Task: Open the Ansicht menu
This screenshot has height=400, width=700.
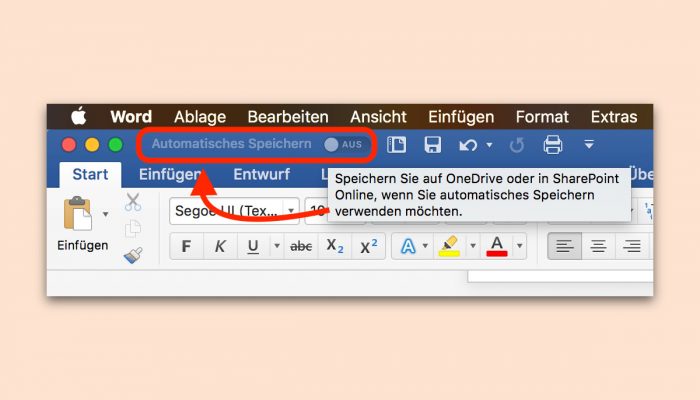Action: click(x=378, y=117)
